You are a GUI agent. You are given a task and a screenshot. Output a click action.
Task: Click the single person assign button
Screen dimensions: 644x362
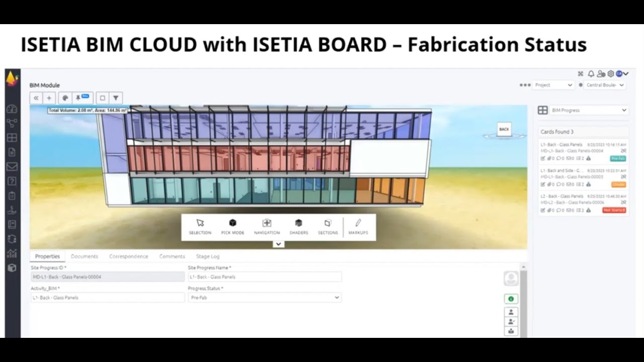(x=511, y=312)
